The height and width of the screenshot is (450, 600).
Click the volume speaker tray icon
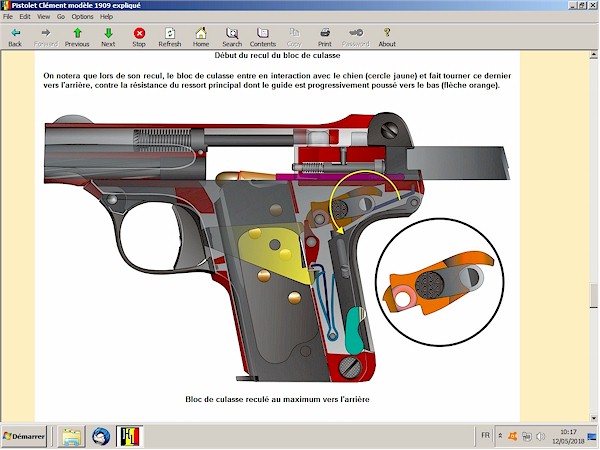pos(540,436)
